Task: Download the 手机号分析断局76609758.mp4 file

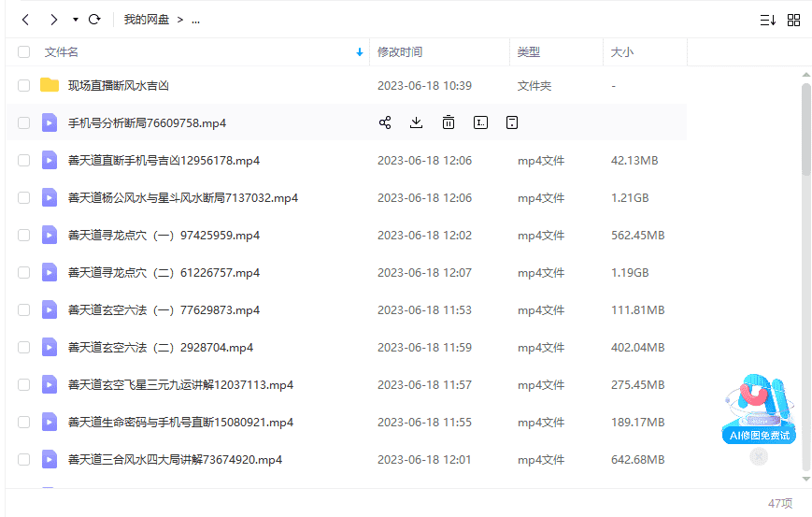Action: (x=417, y=122)
